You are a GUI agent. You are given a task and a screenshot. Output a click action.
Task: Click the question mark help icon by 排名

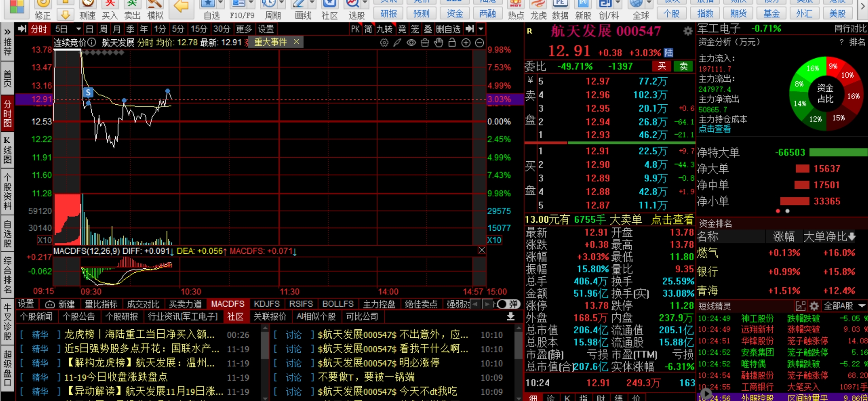click(x=841, y=42)
